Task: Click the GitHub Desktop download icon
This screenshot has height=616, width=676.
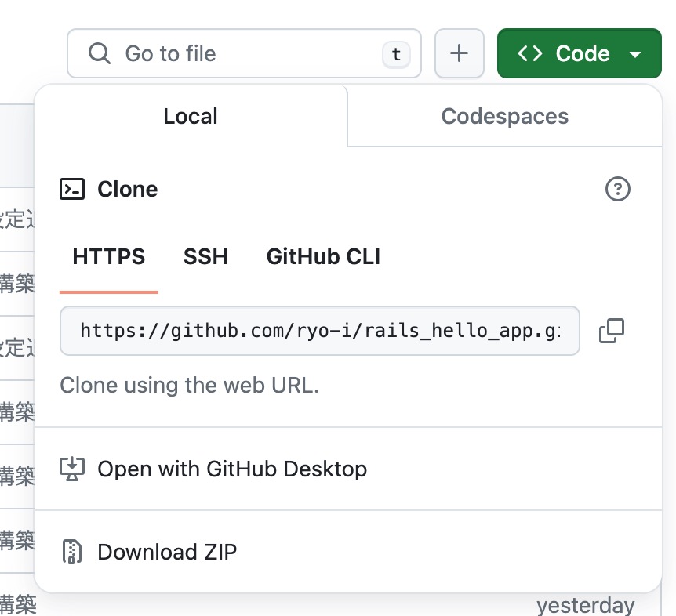Action: [72, 469]
